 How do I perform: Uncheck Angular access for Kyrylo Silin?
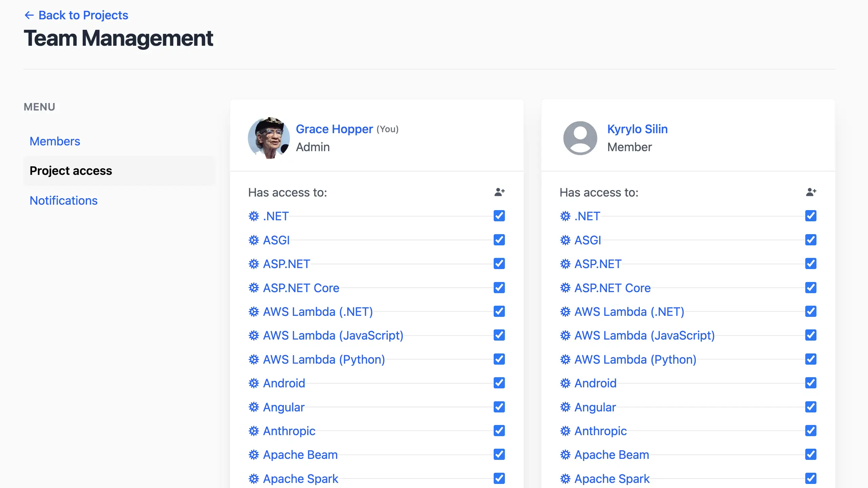tap(811, 407)
